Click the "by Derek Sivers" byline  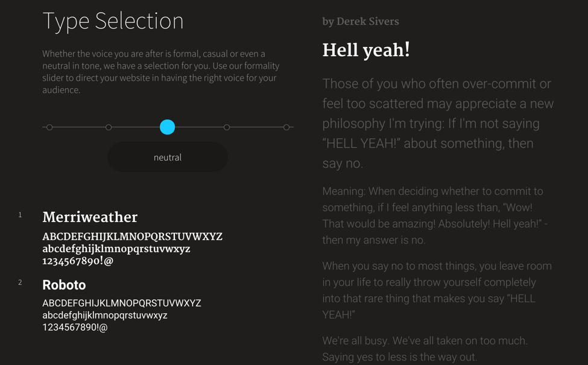click(361, 22)
